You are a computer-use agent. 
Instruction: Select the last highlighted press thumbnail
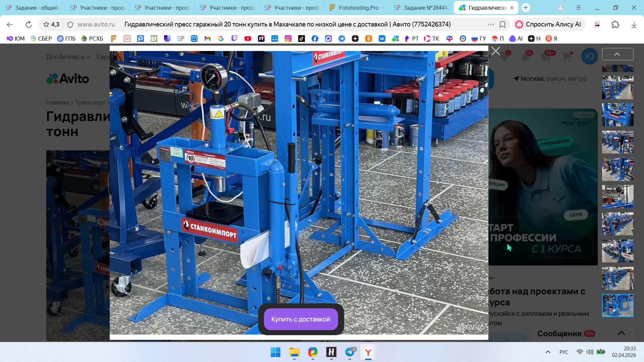pyautogui.click(x=618, y=305)
